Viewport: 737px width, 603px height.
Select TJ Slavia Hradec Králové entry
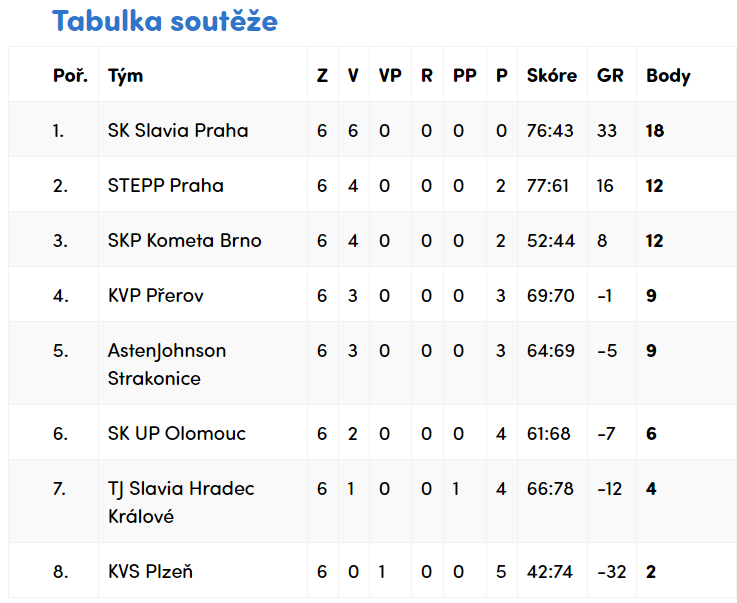tap(181, 502)
